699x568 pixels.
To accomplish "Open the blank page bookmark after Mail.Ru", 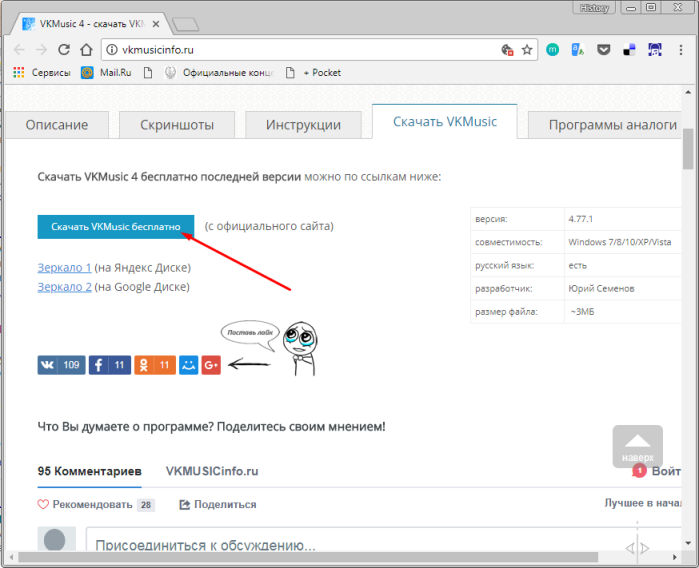I will click(x=148, y=73).
